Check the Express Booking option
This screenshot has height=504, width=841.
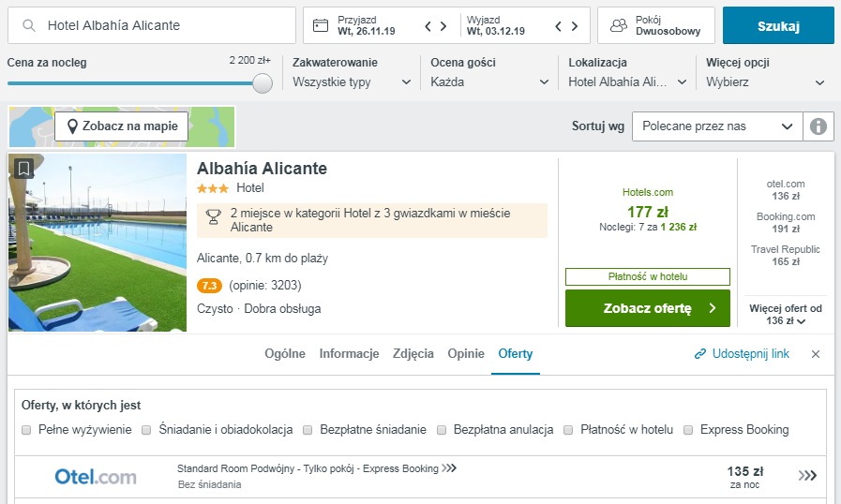[689, 430]
